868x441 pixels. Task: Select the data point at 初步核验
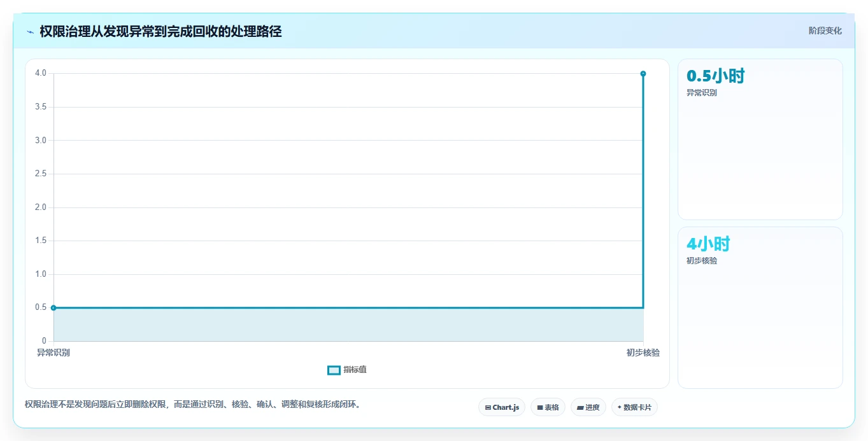[x=643, y=74]
